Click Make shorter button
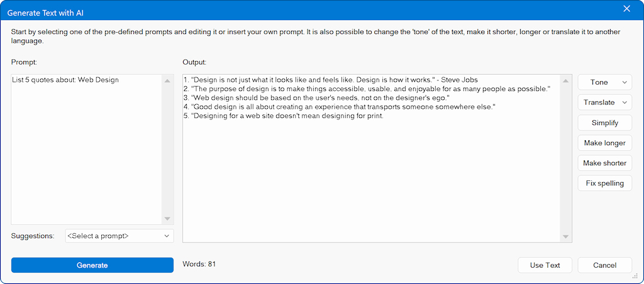This screenshot has height=284, width=644. (604, 163)
